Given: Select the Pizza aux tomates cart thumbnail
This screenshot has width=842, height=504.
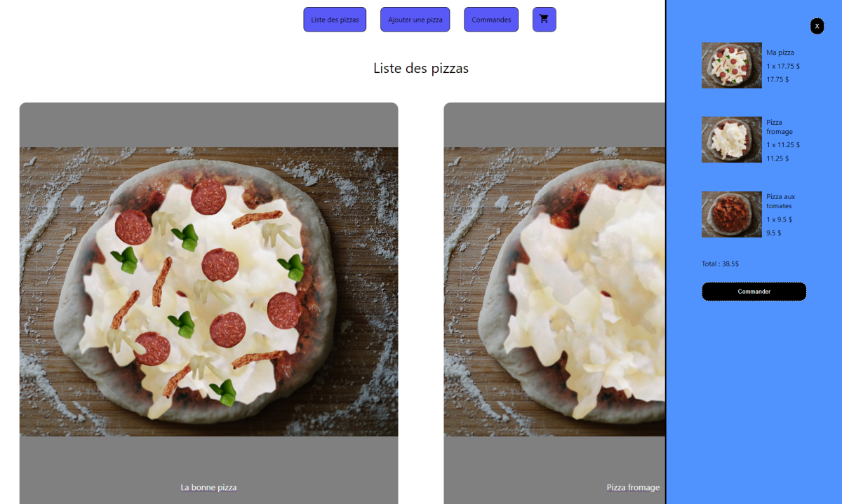Looking at the screenshot, I should point(732,214).
